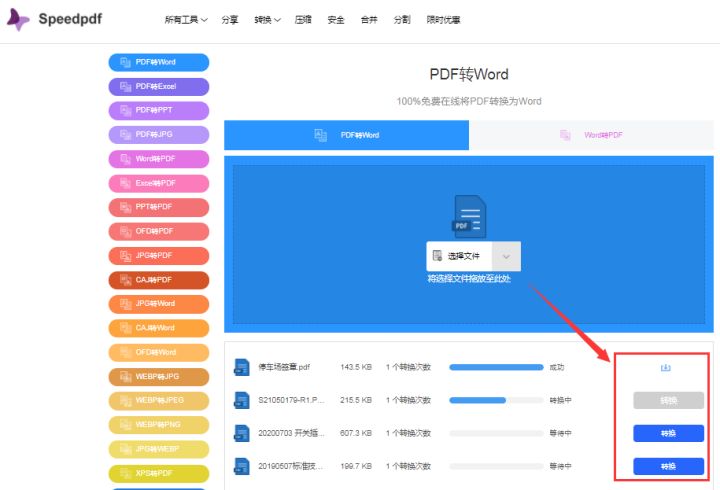Open Word转PDF from the left sidebar

pos(159,159)
